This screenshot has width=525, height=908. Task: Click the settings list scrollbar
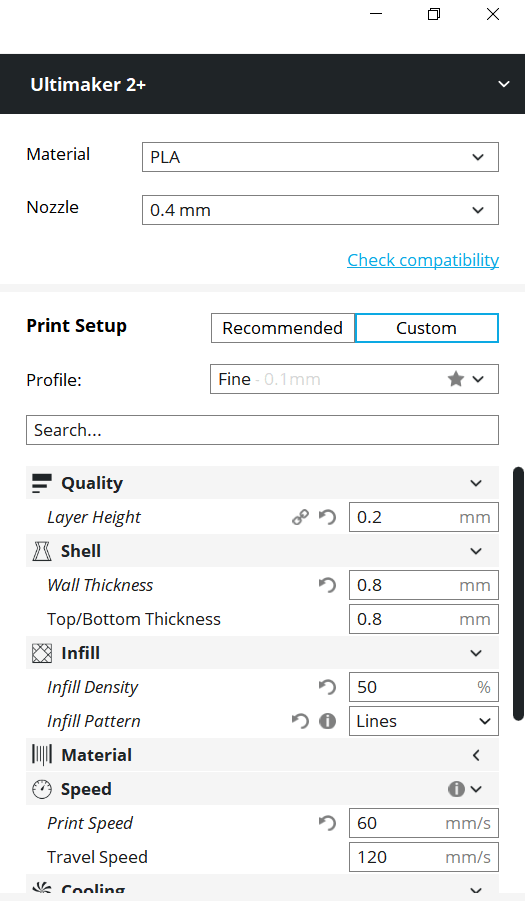[518, 594]
